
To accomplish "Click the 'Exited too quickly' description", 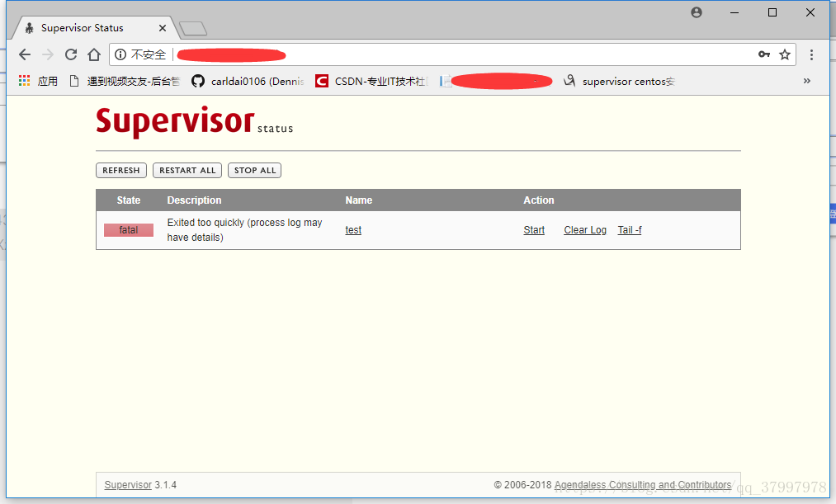I will point(245,230).
